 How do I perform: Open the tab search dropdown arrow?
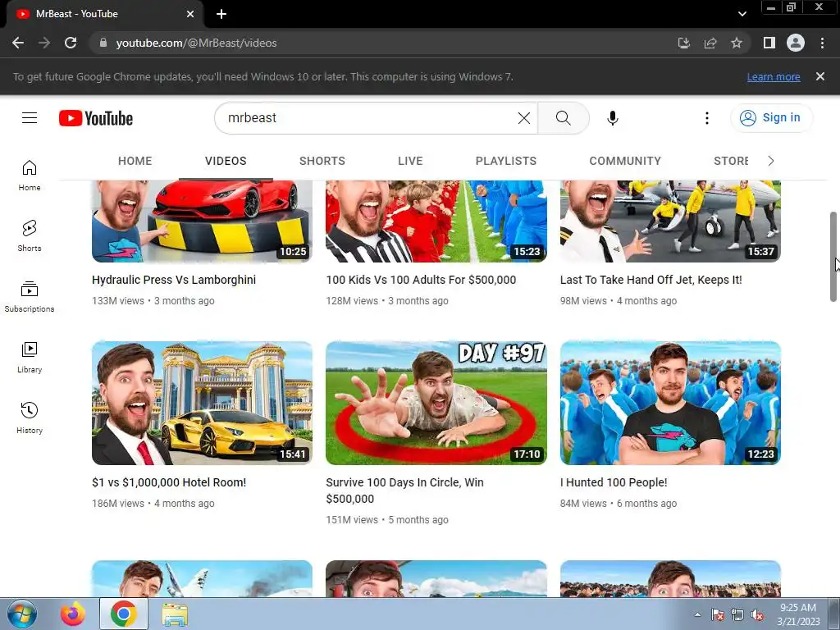point(742,14)
